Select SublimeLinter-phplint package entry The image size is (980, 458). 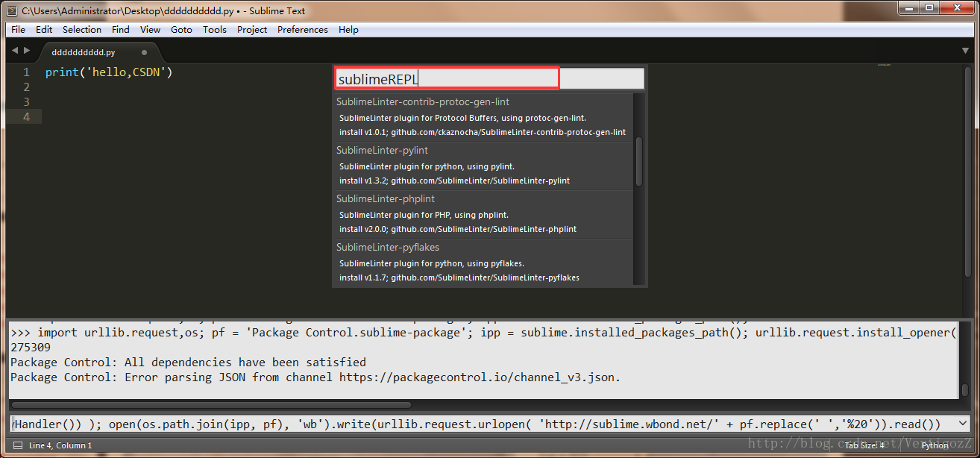483,214
